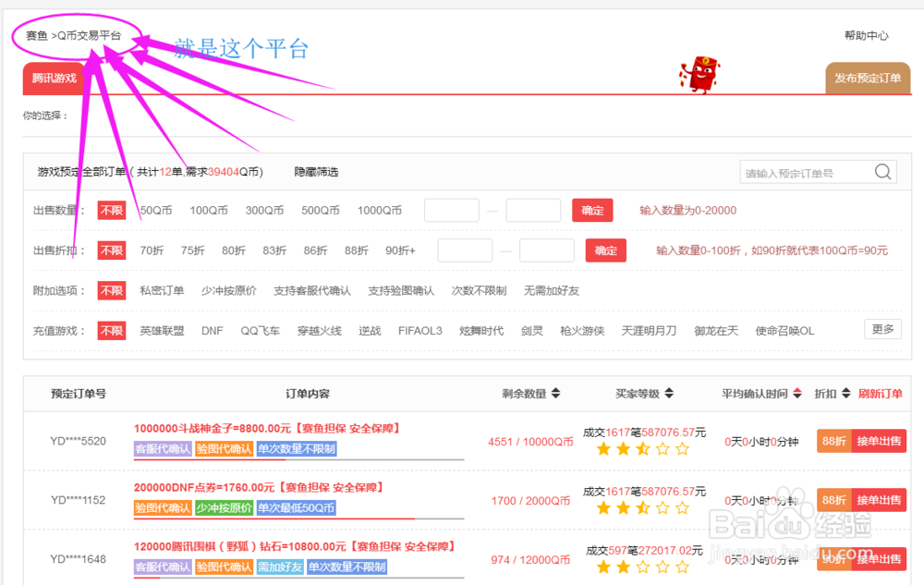Select 不限 for 出售折扣 row
Screen dimensions: 924x585
pyautogui.click(x=111, y=250)
